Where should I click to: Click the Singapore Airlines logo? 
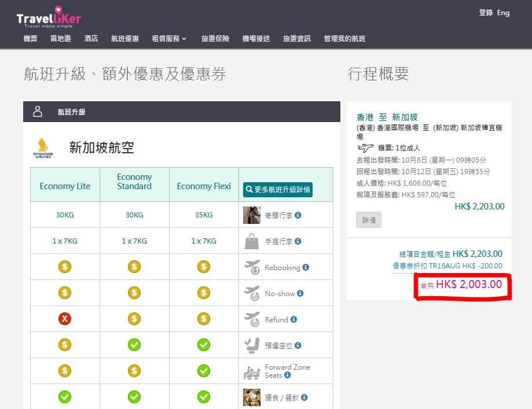click(x=43, y=148)
